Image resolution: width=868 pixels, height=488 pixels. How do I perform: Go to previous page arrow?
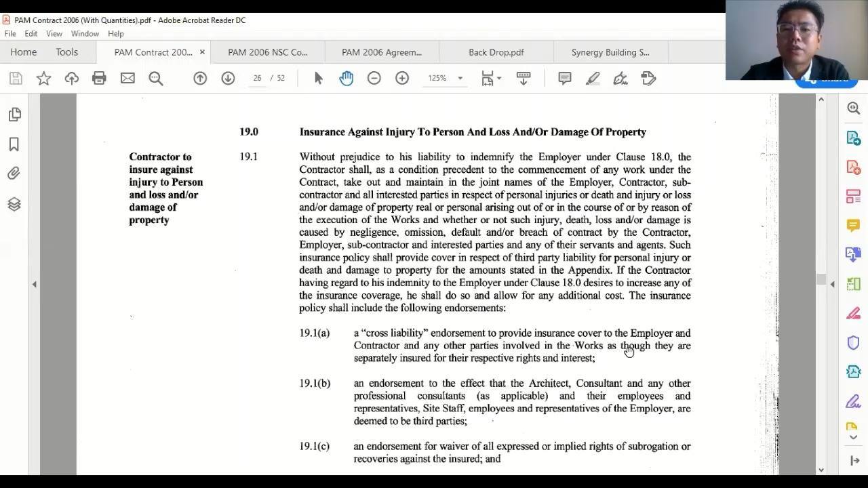(200, 79)
